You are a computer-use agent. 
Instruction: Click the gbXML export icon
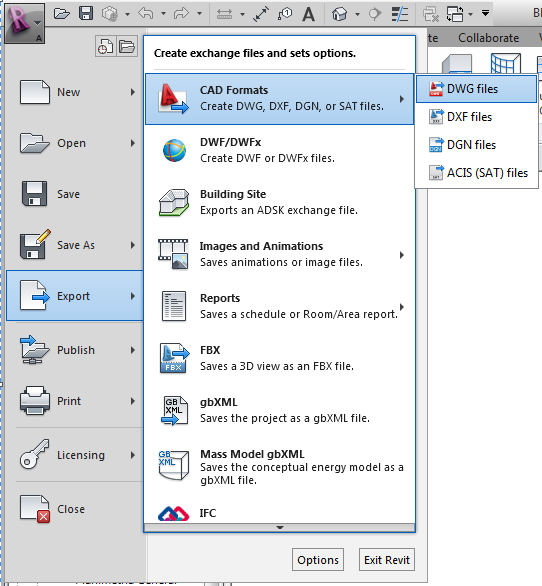point(175,411)
